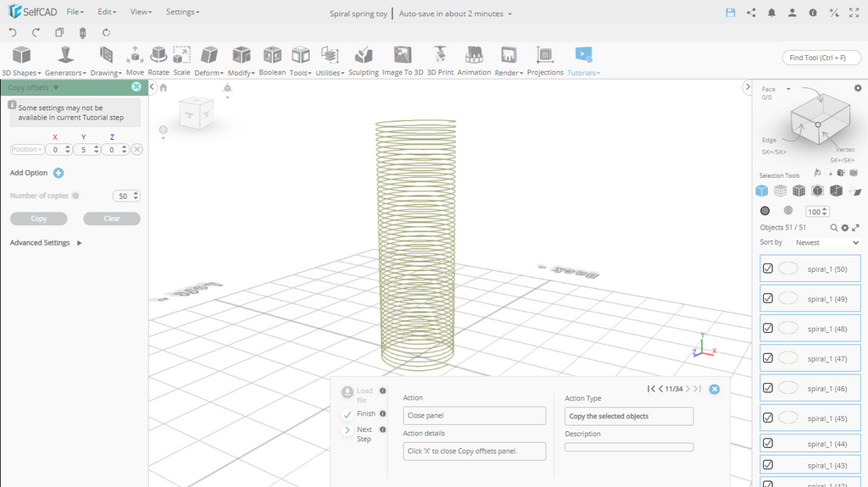868x487 pixels.
Task: Open the Auto-save options dropdown
Action: (509, 14)
